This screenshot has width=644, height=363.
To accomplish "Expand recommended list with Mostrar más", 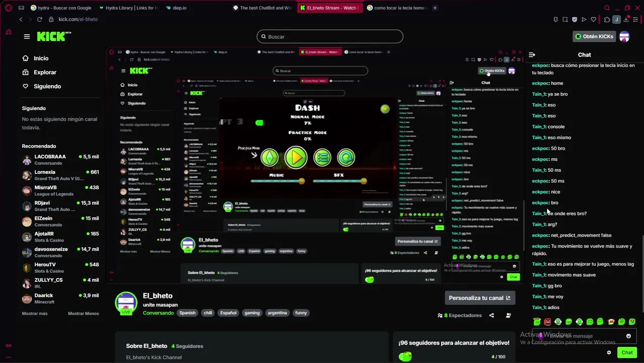I will click(x=35, y=314).
